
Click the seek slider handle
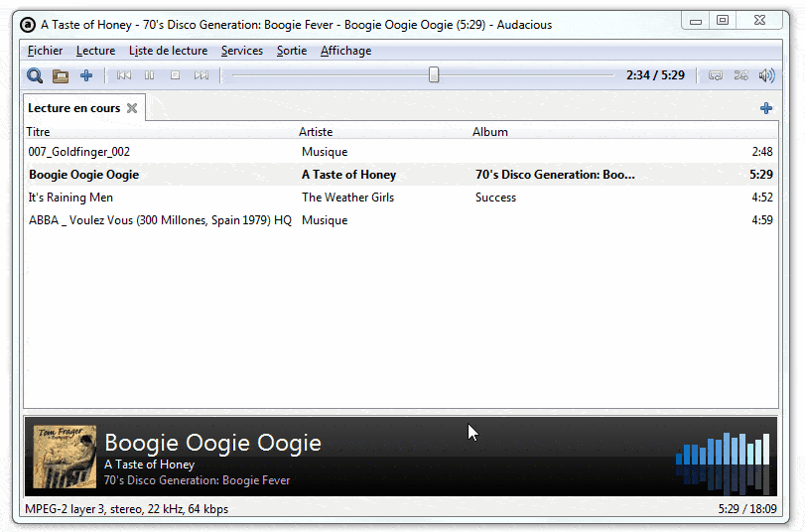coord(434,75)
